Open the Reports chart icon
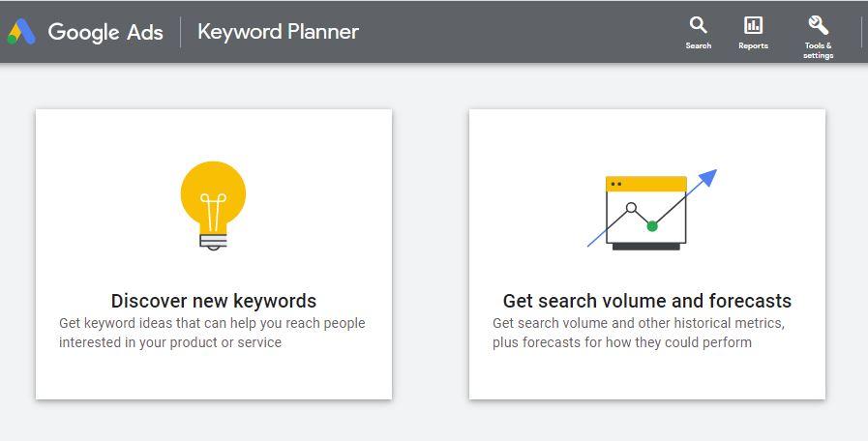868x441 pixels. tap(753, 25)
